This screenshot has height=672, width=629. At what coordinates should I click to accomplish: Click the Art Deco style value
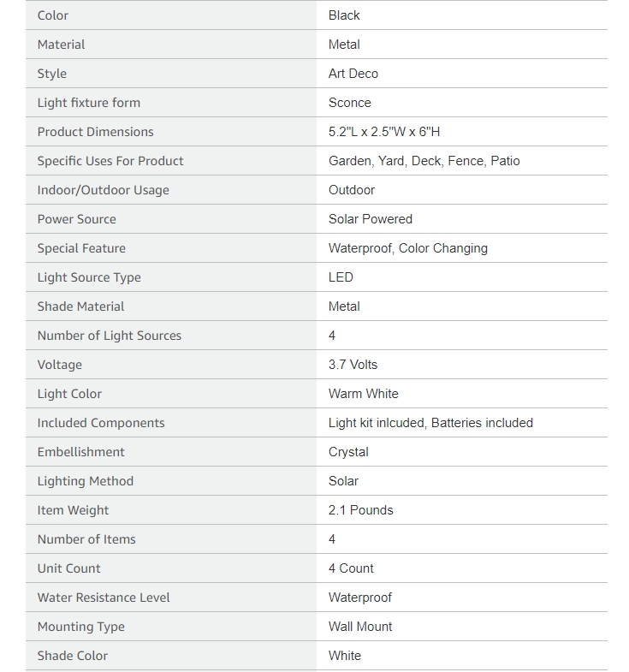coord(353,74)
